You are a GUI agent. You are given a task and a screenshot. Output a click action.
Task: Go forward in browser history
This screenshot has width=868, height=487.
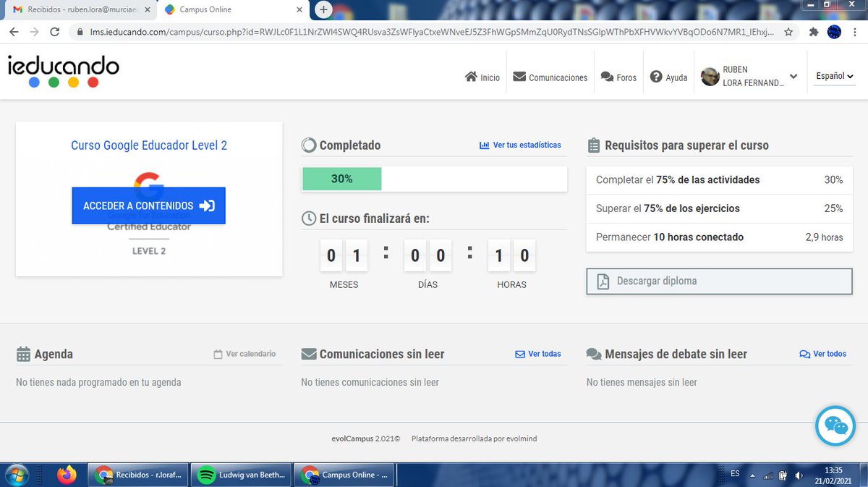(x=34, y=32)
